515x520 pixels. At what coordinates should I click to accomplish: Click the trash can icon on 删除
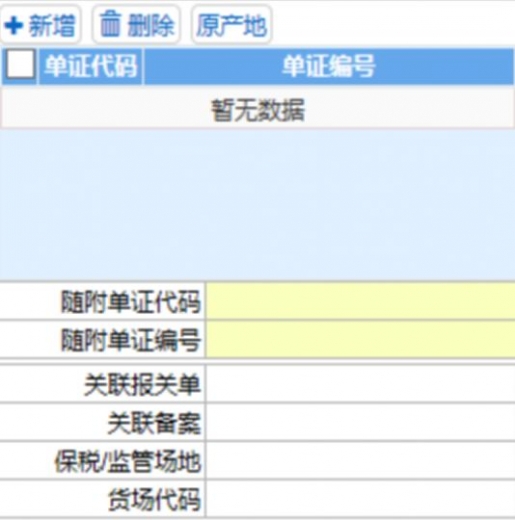pos(110,23)
